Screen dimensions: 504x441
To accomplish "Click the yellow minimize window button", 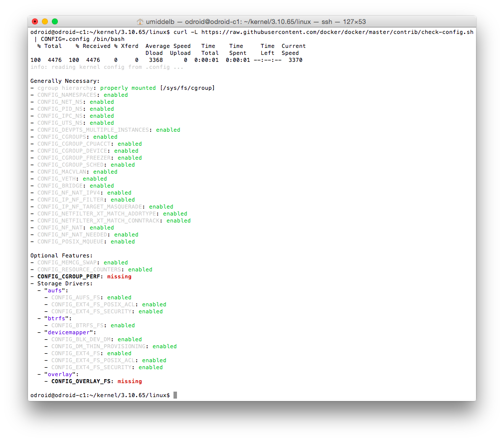I will [45, 21].
